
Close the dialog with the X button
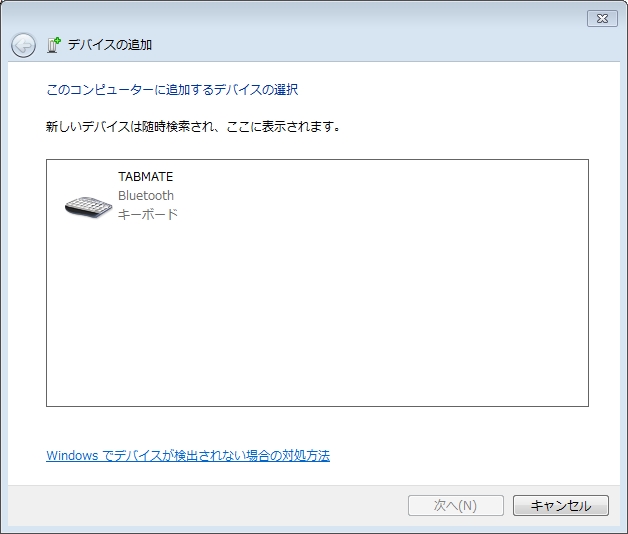(x=601, y=18)
